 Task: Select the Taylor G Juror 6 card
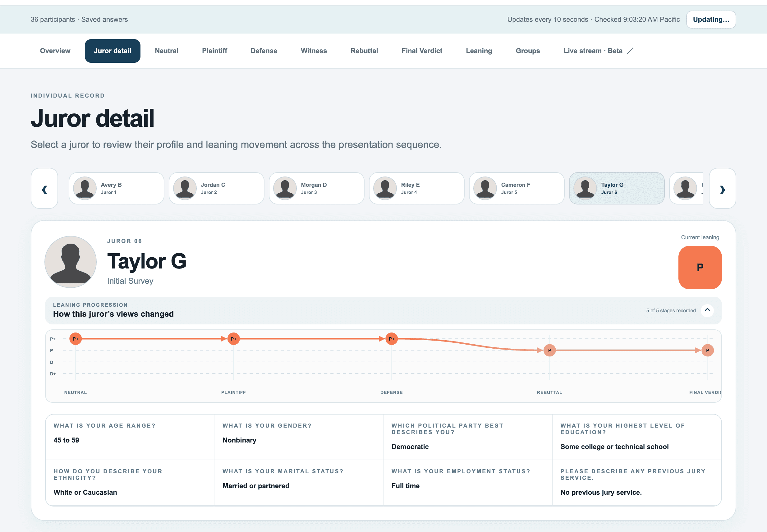tap(616, 188)
